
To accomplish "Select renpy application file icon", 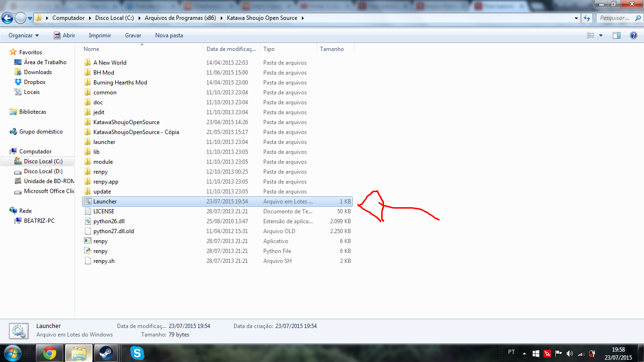I will coord(87,241).
